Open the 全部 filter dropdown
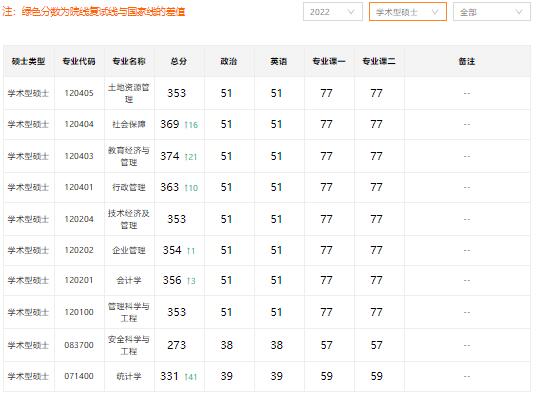Viewport: 537px width, 398px height. tap(491, 12)
